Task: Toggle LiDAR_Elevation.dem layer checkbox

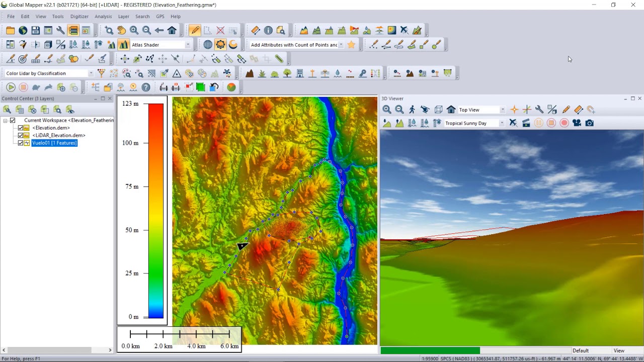Action: pos(21,136)
